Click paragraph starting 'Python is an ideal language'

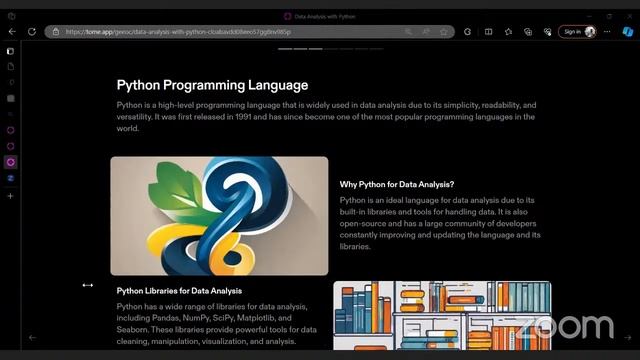440,223
